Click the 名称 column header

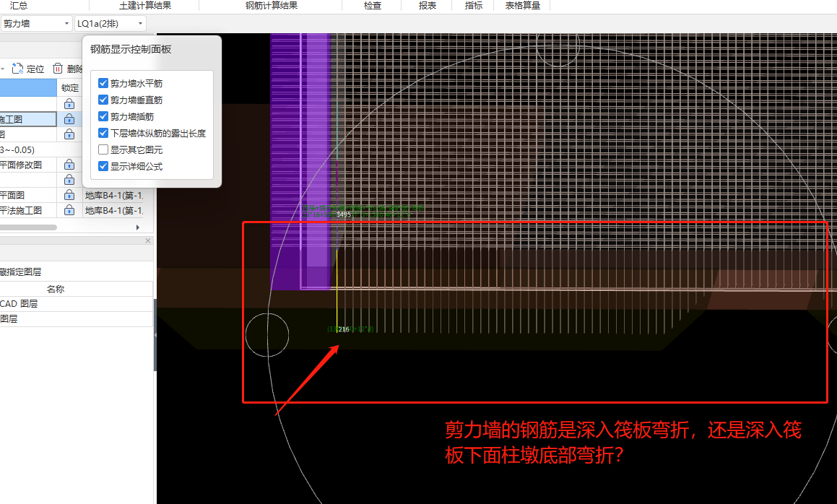56,289
